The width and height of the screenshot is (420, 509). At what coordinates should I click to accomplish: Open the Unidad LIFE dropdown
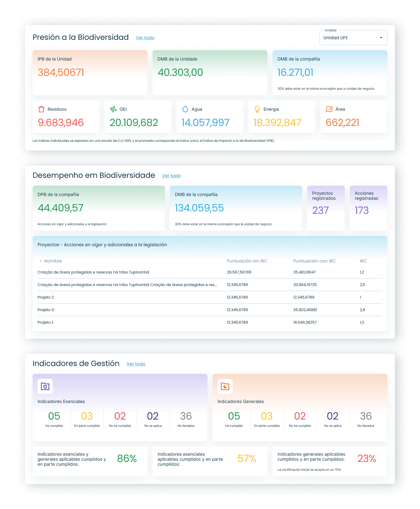click(354, 38)
